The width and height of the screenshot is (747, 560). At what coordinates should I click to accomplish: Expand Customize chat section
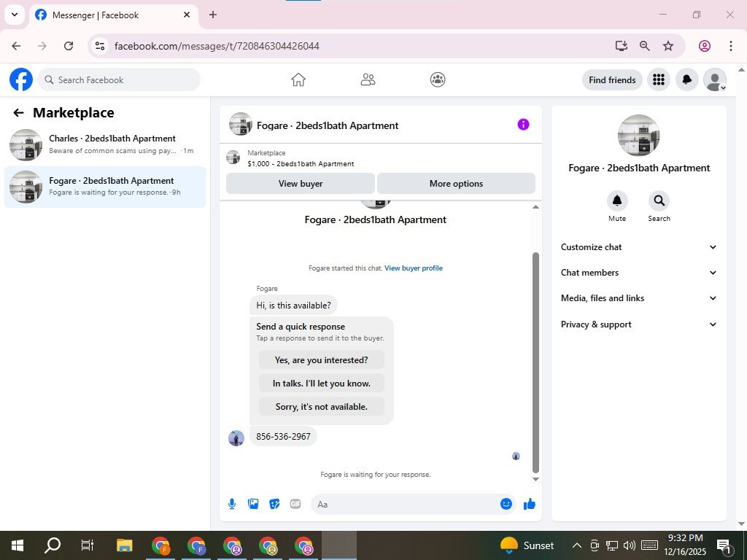click(638, 247)
